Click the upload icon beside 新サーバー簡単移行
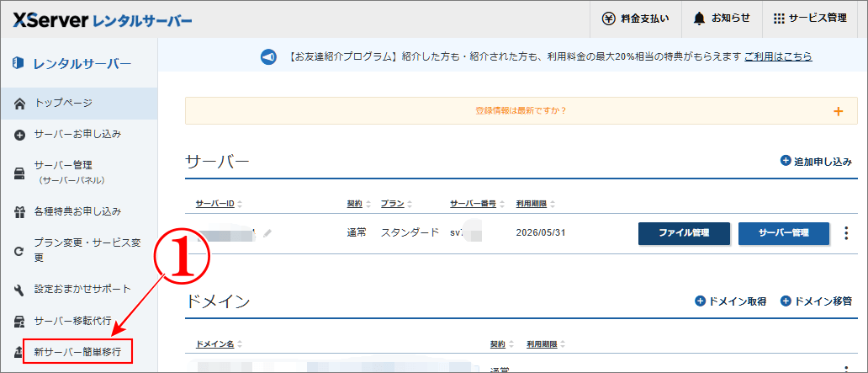 click(17, 352)
